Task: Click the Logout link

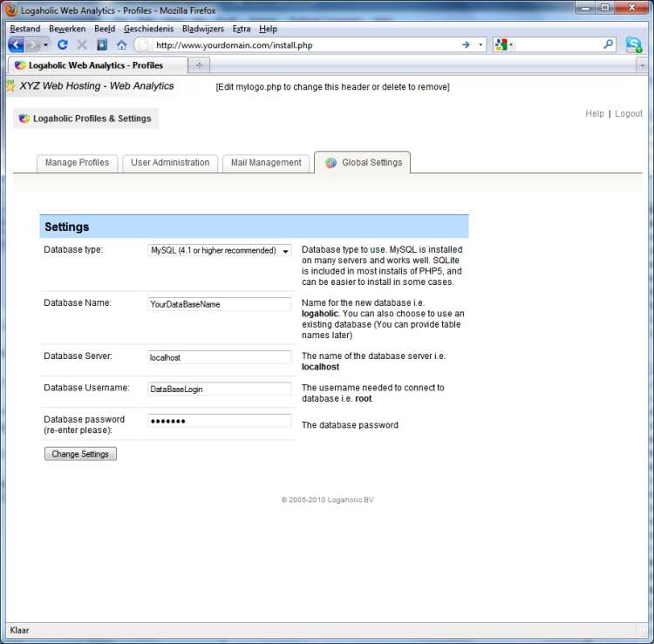Action: (x=629, y=113)
